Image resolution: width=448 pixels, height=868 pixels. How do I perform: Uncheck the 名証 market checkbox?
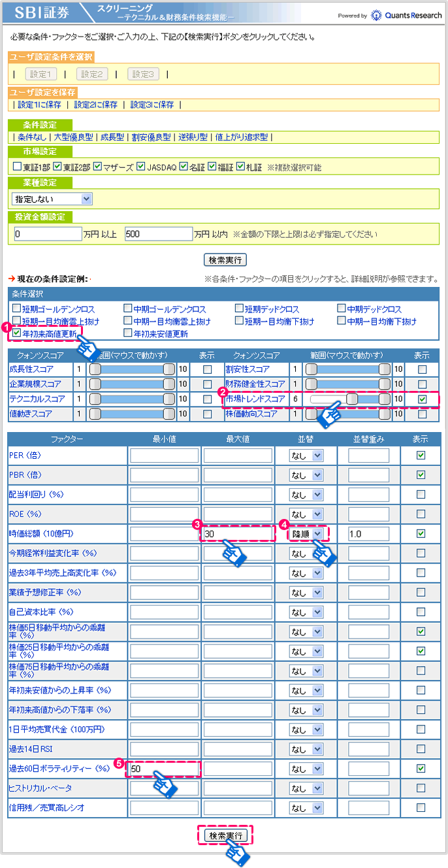pos(184,167)
